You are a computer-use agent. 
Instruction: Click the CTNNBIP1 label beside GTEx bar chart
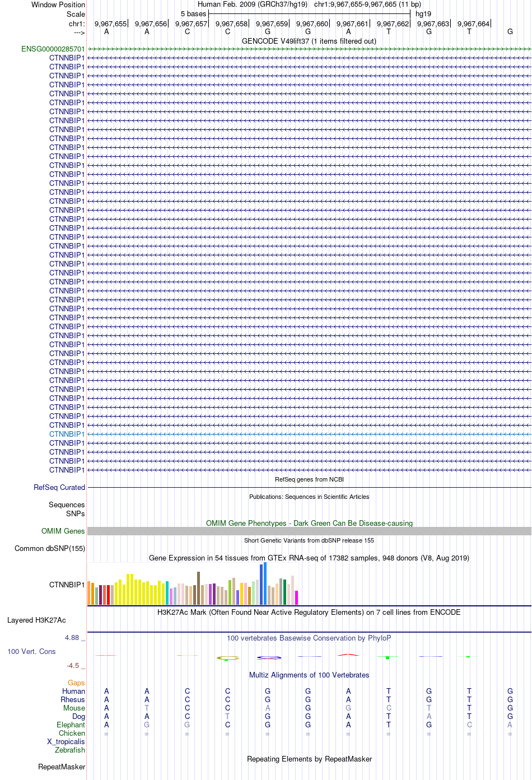coord(67,585)
